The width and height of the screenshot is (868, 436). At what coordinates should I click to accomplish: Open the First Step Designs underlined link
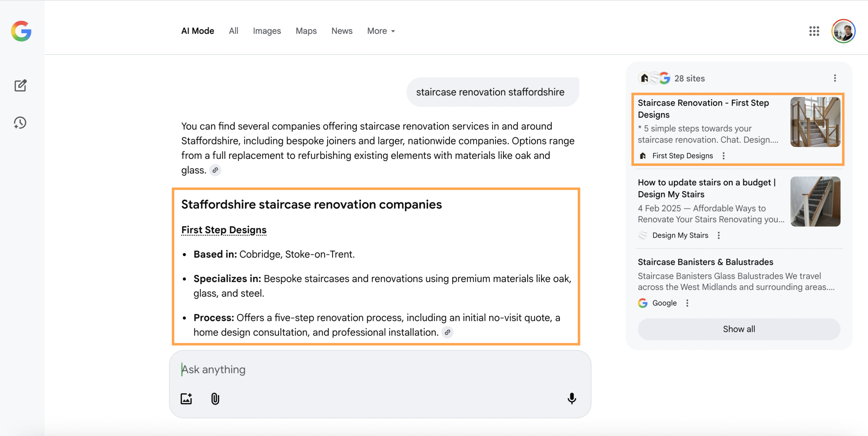pyautogui.click(x=224, y=230)
